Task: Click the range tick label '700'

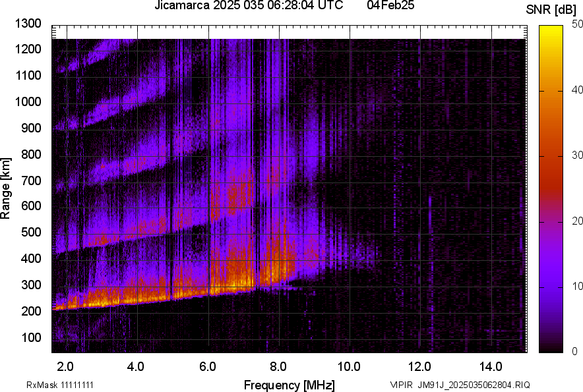Action: coord(31,181)
